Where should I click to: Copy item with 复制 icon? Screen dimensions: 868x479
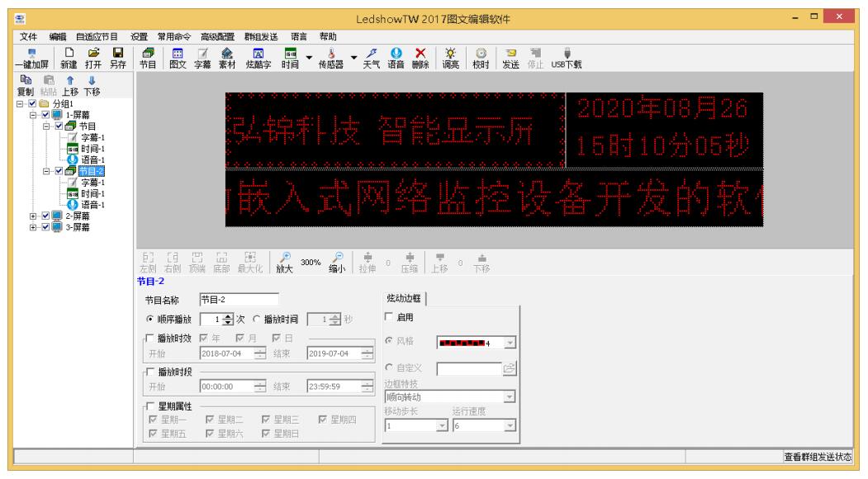[x=26, y=86]
